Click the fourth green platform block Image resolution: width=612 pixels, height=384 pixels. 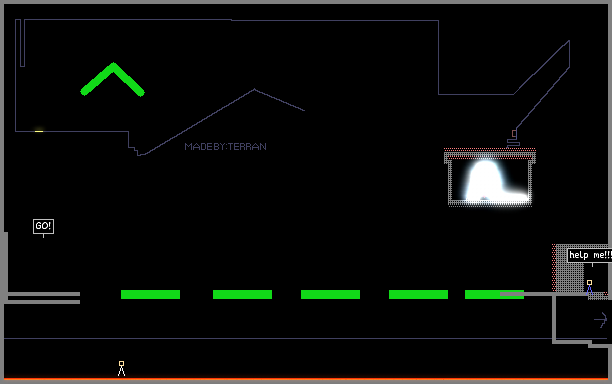(x=418, y=294)
